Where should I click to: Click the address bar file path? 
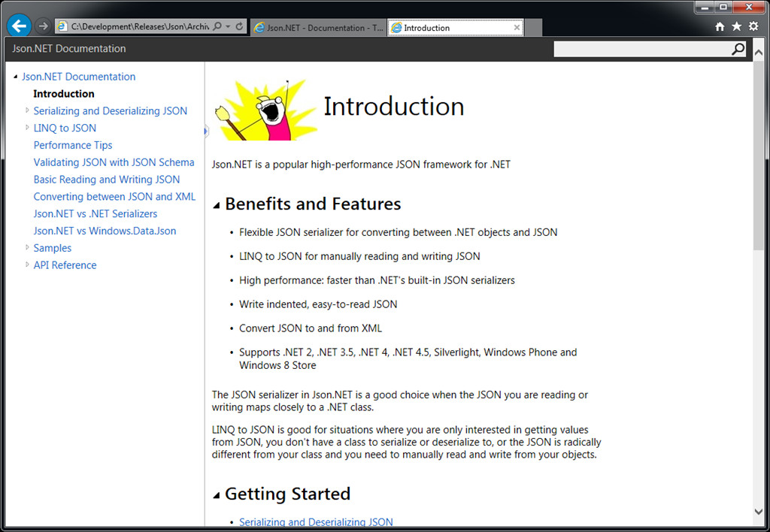(140, 26)
